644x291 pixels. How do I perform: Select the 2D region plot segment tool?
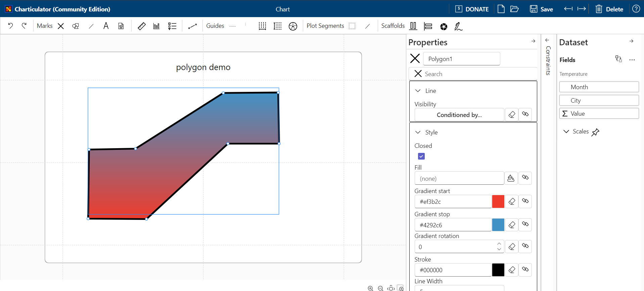tap(352, 26)
